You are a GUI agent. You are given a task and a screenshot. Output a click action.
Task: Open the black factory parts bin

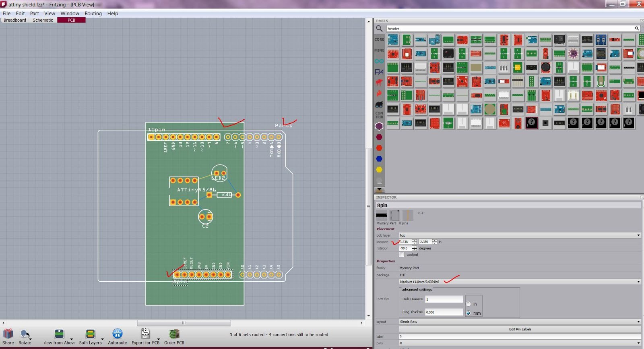[x=379, y=104]
